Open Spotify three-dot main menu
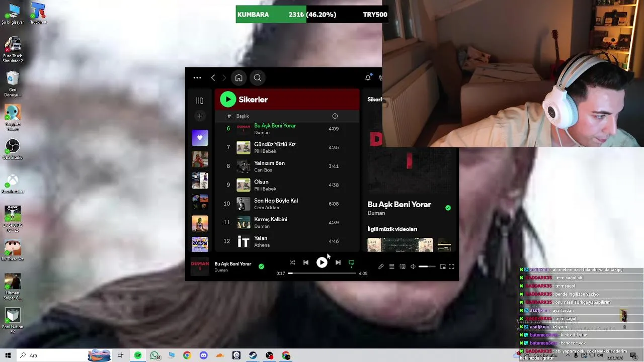The height and width of the screenshot is (362, 644). [x=197, y=78]
